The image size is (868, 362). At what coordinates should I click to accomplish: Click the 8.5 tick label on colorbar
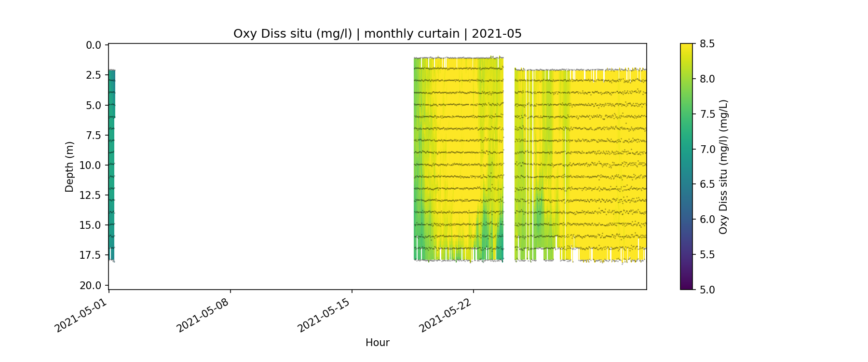[707, 44]
